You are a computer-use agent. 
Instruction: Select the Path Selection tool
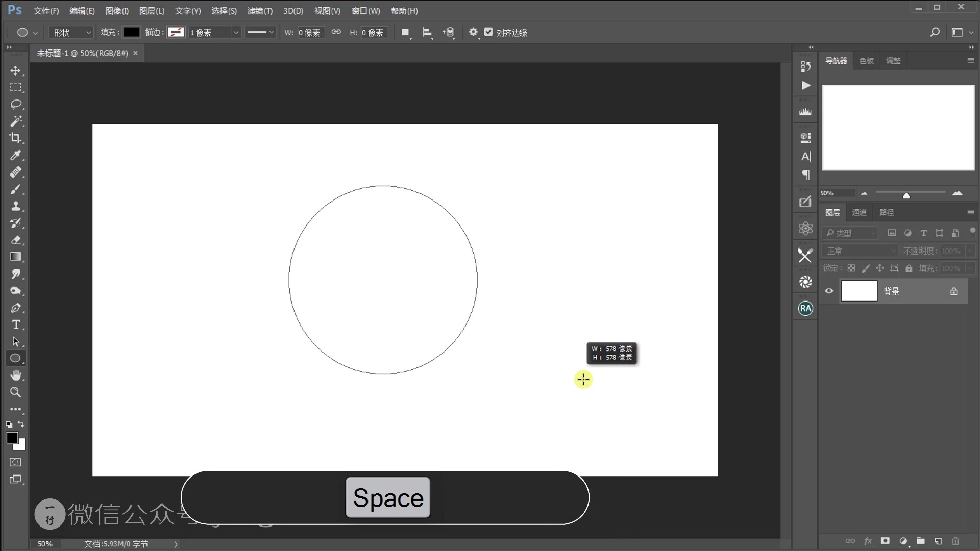15,341
